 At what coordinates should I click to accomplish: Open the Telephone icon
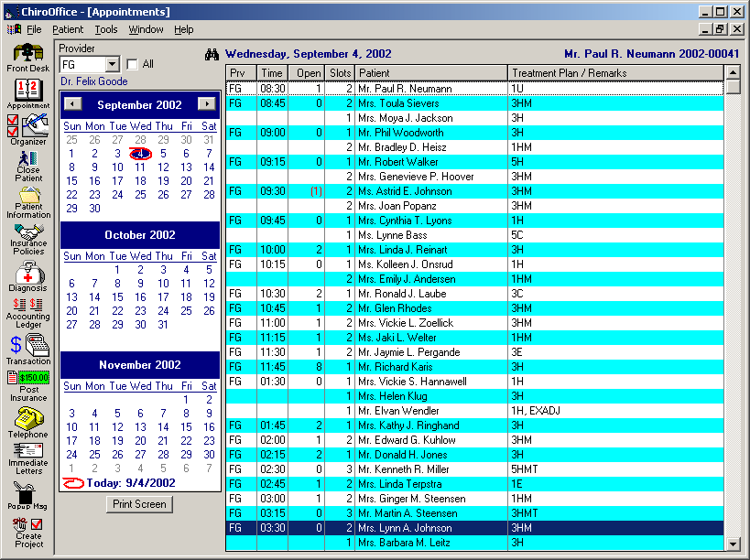pos(28,423)
